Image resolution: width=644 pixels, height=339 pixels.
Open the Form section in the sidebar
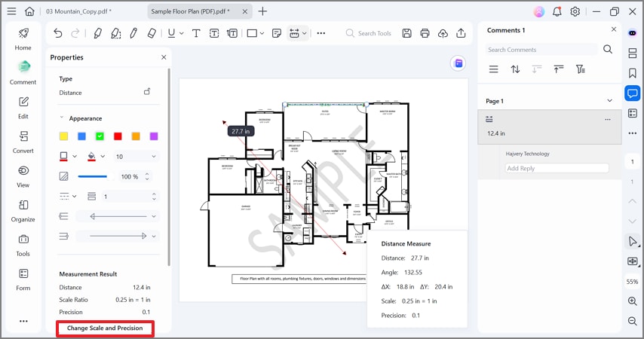(23, 279)
